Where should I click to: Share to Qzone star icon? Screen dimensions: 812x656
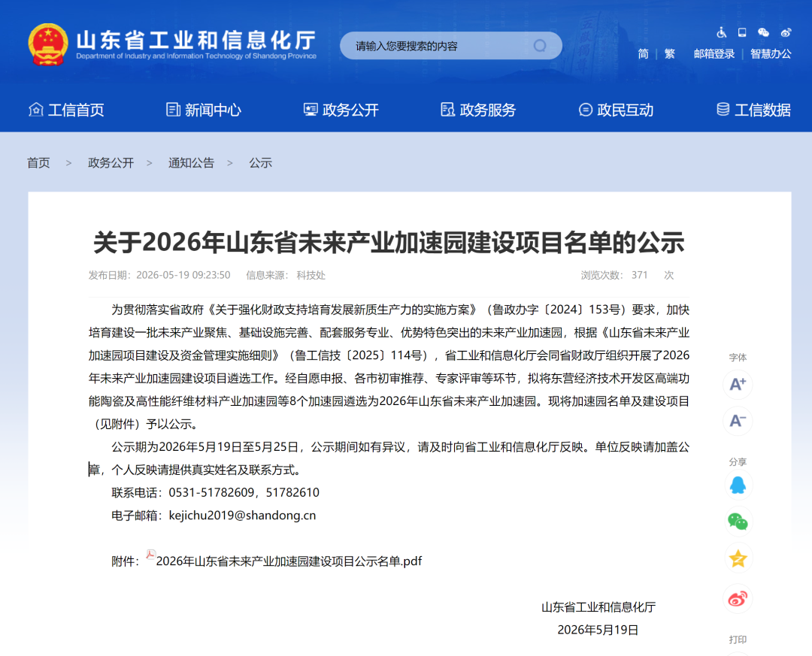coord(738,558)
